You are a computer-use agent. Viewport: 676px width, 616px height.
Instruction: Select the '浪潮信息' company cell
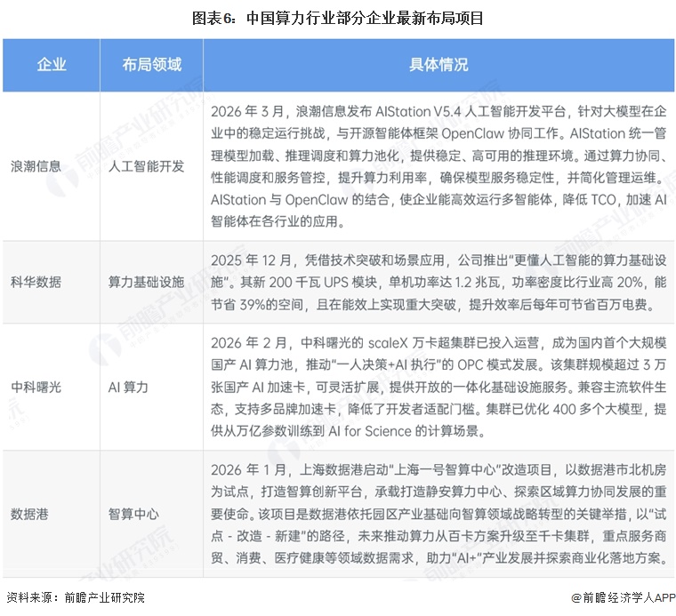[52, 166]
